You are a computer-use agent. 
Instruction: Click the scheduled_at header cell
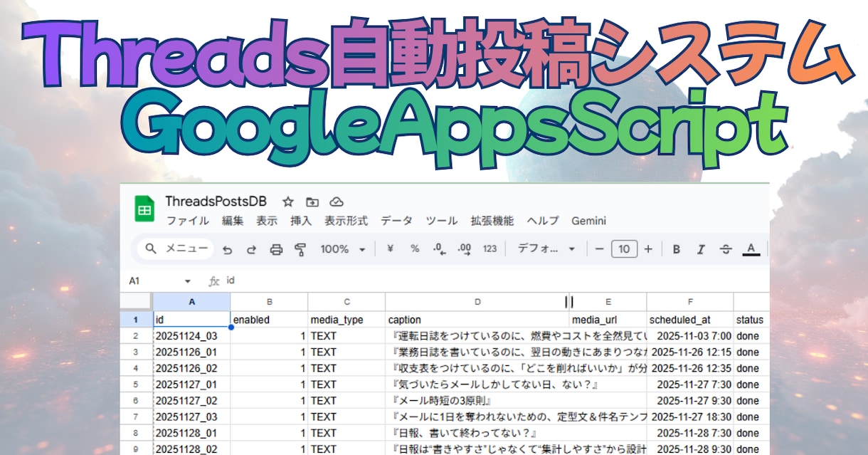[x=690, y=320]
